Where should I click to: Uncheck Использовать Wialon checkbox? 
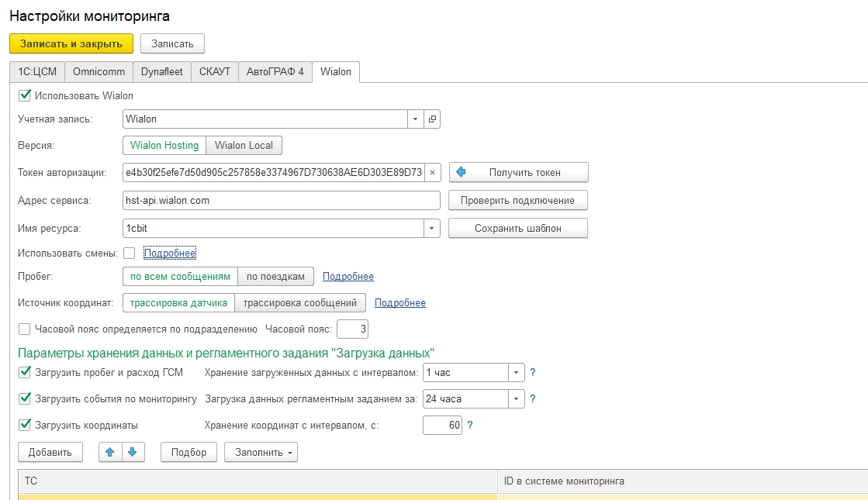coord(24,96)
